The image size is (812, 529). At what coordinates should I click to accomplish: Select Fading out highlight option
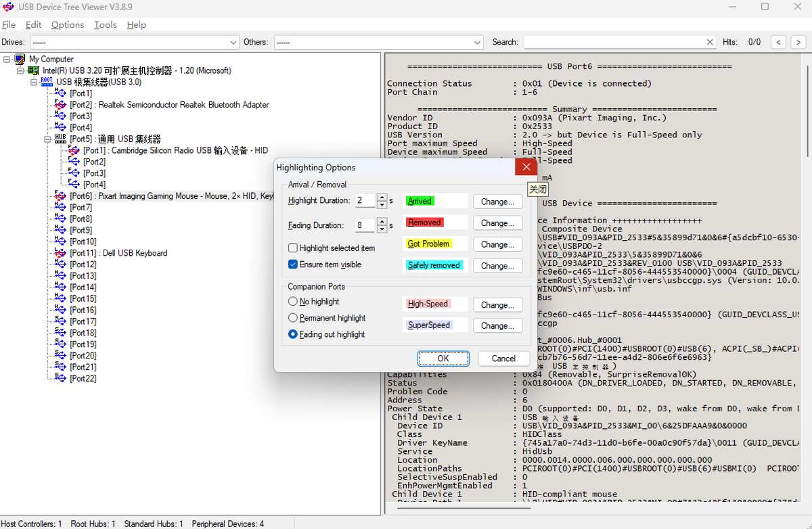tap(293, 334)
